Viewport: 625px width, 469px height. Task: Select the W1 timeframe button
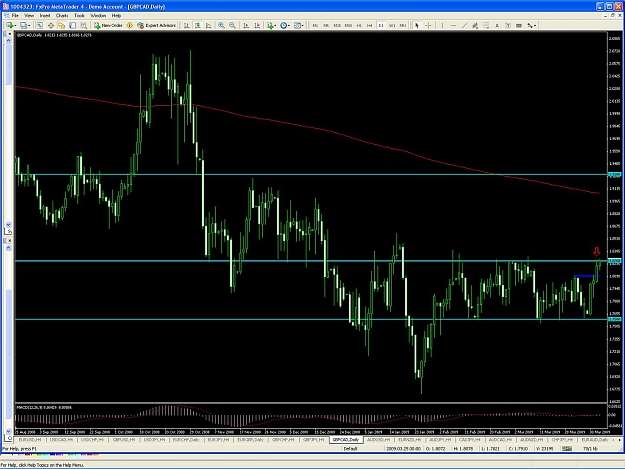coord(392,25)
